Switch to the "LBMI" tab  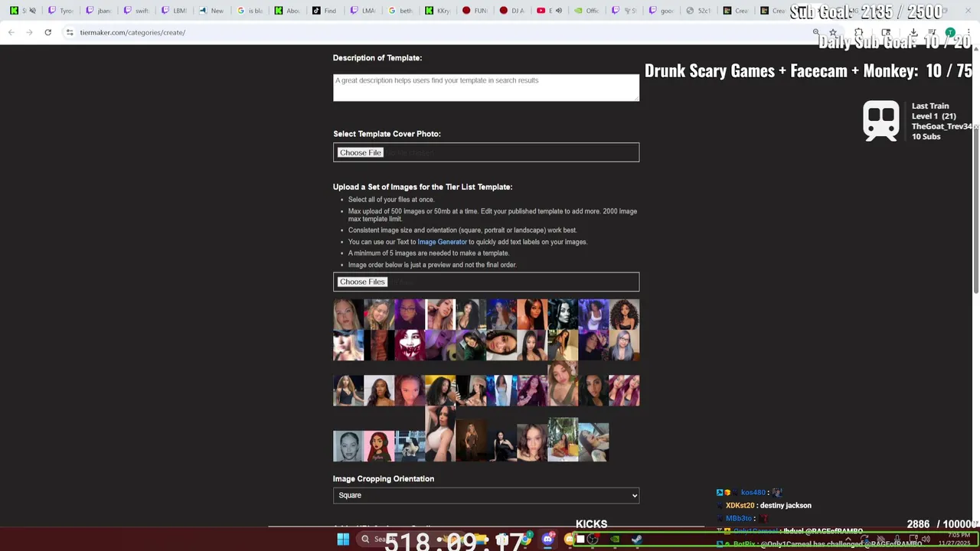coord(174,11)
